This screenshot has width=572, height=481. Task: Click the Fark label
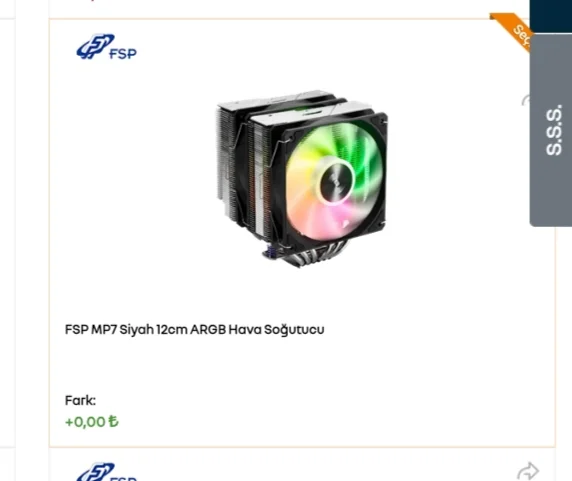click(x=80, y=400)
